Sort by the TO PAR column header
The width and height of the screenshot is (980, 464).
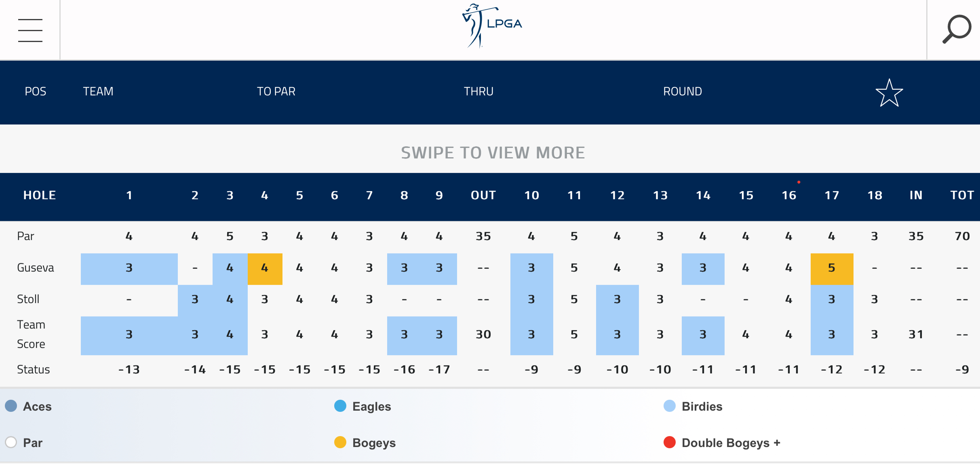click(276, 91)
